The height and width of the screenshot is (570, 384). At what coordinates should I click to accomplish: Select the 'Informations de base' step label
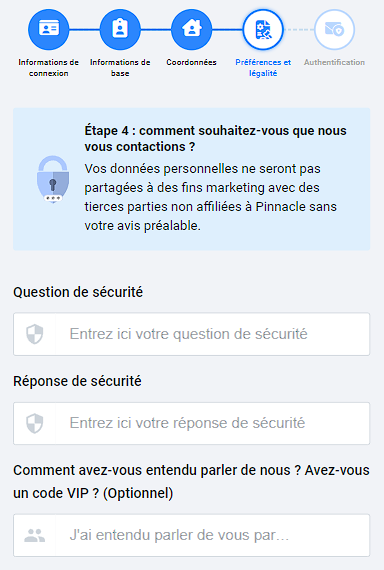(120, 68)
